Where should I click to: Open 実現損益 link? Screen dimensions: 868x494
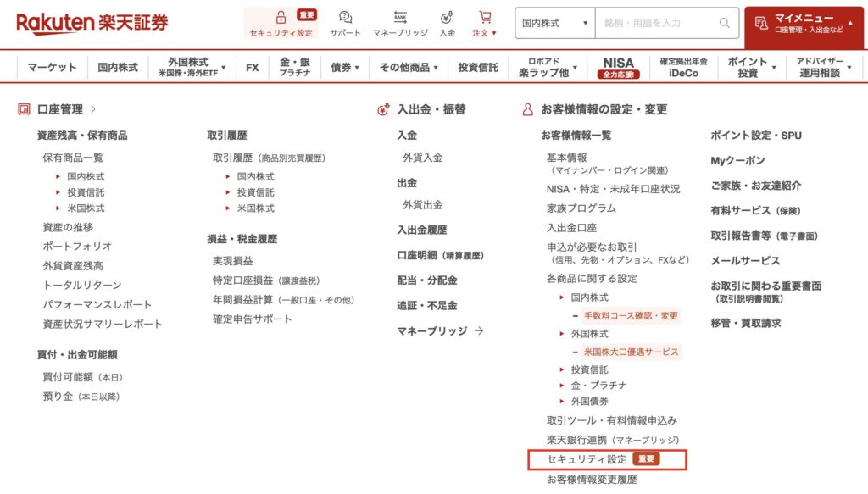233,260
